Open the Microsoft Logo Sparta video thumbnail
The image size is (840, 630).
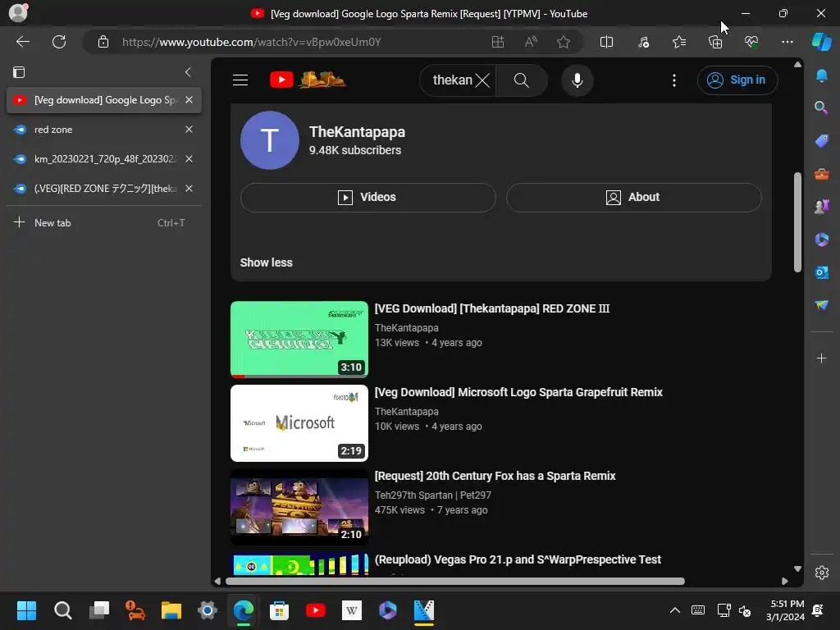pyautogui.click(x=299, y=423)
